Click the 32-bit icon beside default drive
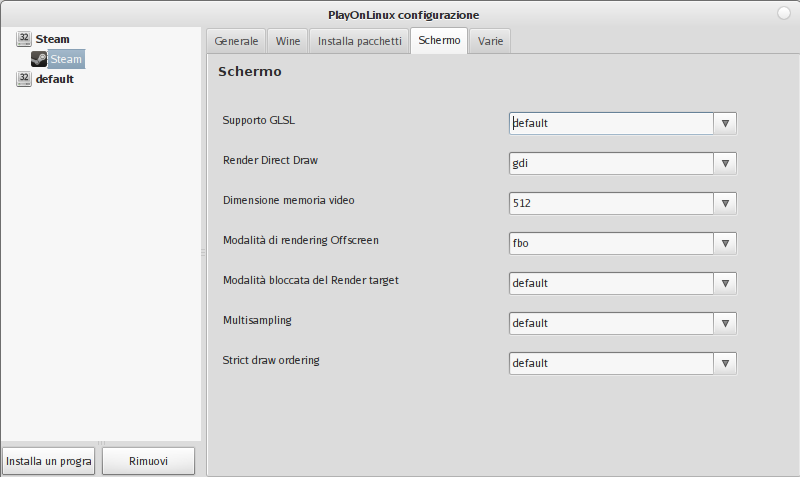Image resolution: width=800 pixels, height=477 pixels. (23, 79)
